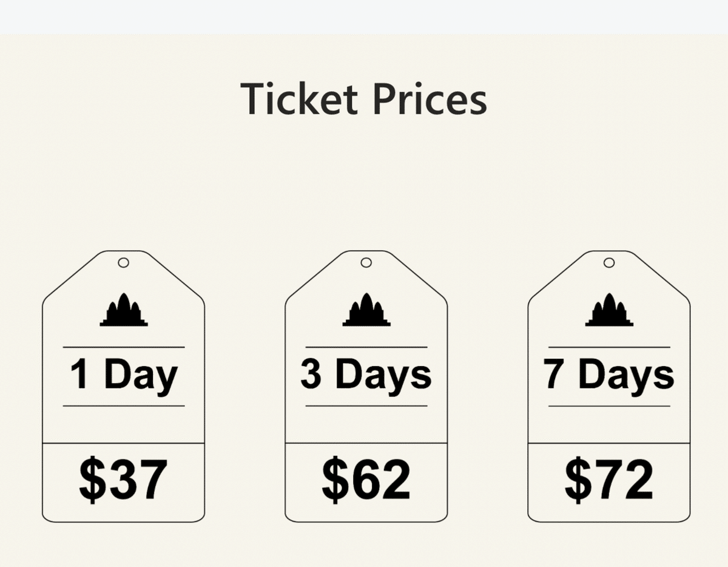Click the light gray bar at the top
Viewport: 728px width, 567px height.
coord(364,16)
